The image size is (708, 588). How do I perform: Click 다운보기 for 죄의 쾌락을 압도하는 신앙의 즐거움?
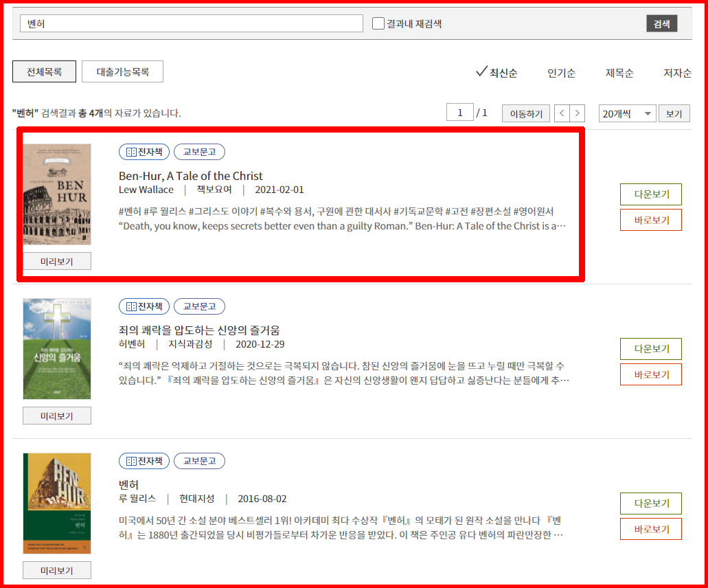click(650, 349)
